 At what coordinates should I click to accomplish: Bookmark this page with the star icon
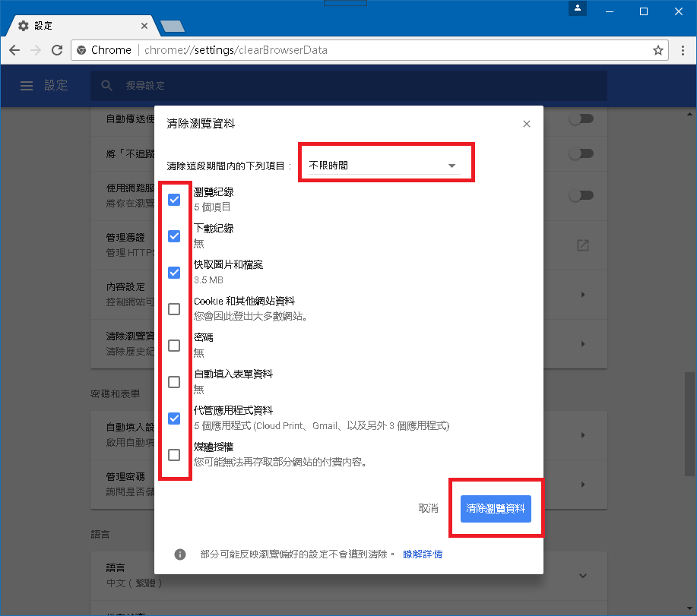point(658,50)
